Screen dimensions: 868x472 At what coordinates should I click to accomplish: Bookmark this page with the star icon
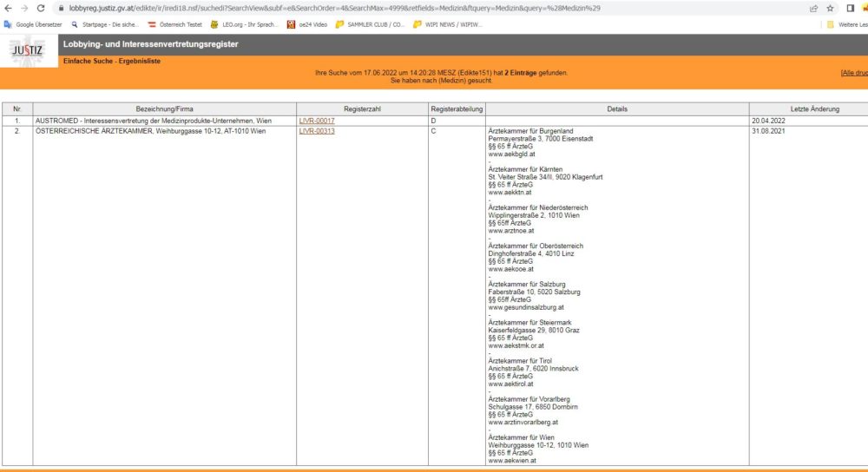(x=831, y=9)
